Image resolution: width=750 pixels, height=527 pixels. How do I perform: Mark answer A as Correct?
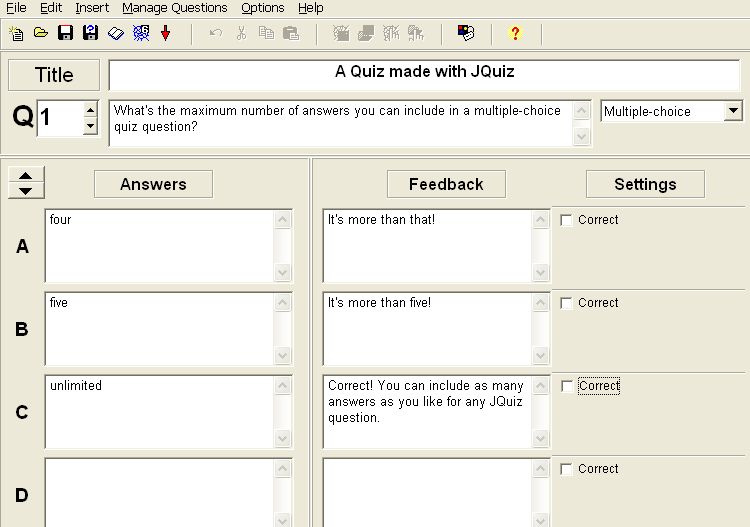point(566,220)
